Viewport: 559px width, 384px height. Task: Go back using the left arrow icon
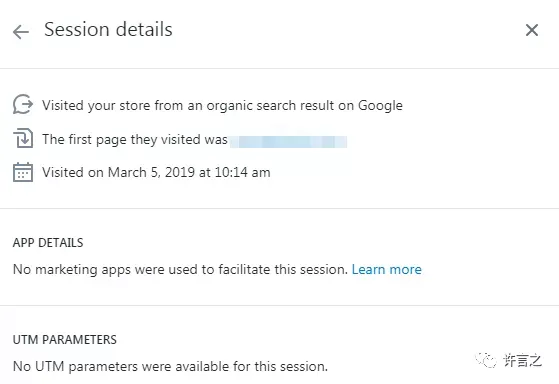21,32
